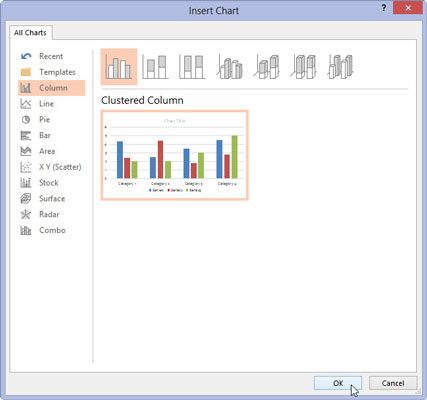Select the Clustered Column preview thumbnail
427x400 pixels.
175,155
